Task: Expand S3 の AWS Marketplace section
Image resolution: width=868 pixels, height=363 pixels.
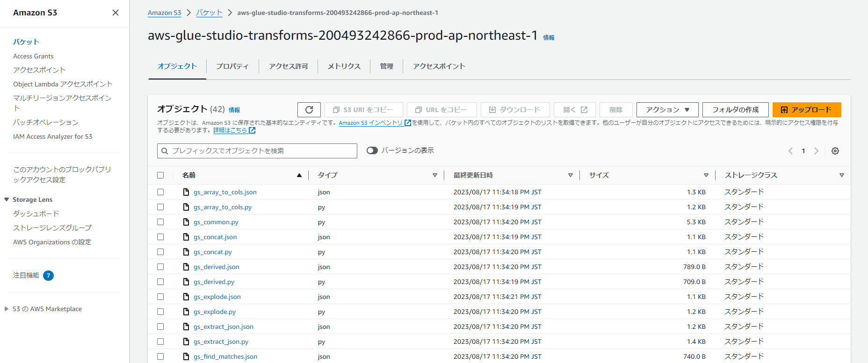Action: [x=7, y=309]
